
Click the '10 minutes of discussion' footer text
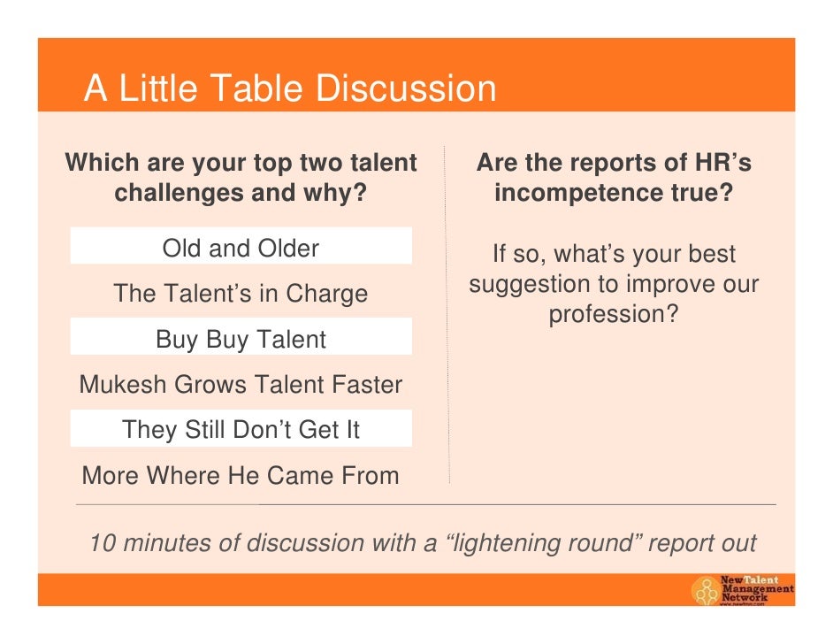(x=423, y=543)
